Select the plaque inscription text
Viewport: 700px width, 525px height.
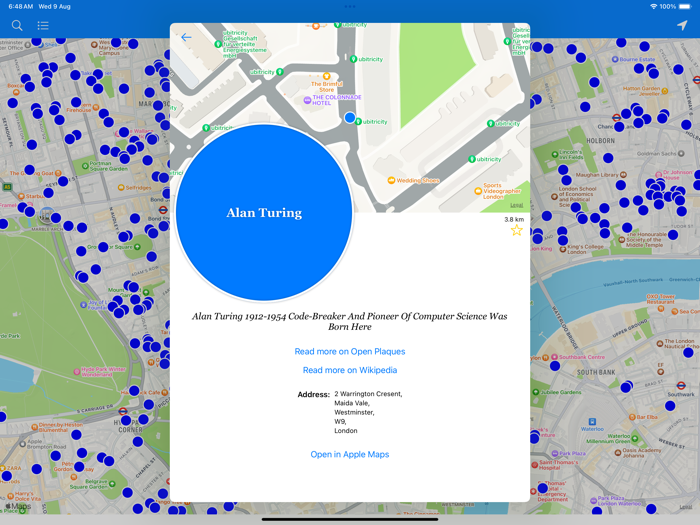tap(350, 321)
